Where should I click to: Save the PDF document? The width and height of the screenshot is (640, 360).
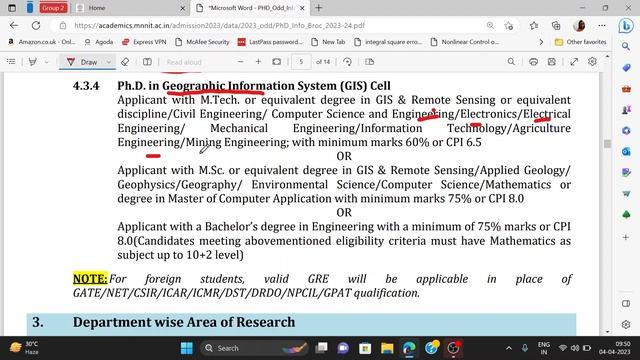point(552,62)
